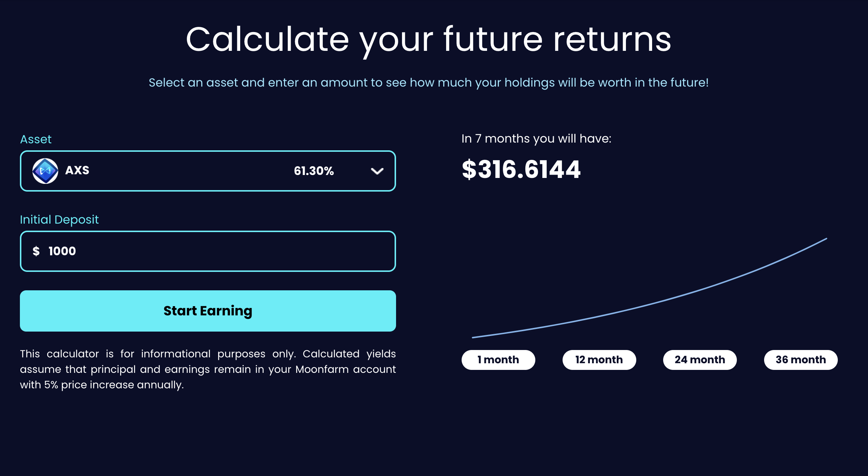The width and height of the screenshot is (868, 476).
Task: Click the Asset field label
Action: [x=36, y=139]
